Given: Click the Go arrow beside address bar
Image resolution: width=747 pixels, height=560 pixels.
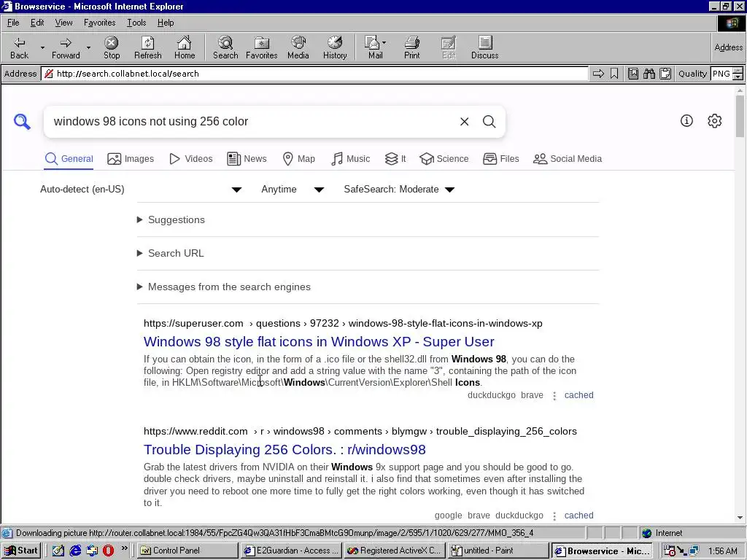Looking at the screenshot, I should pos(598,74).
